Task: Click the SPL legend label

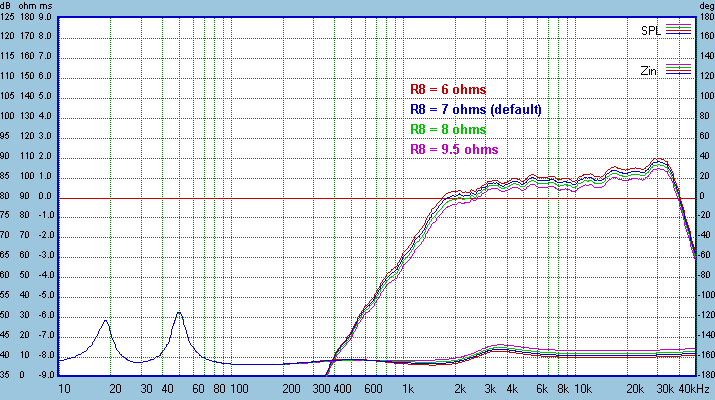Action: (x=651, y=30)
